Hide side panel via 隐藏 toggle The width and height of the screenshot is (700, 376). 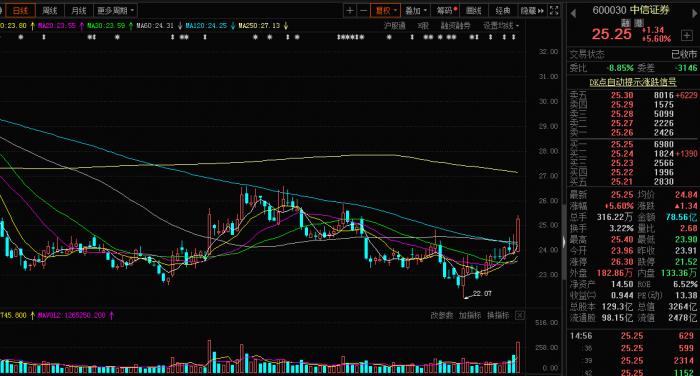[532, 11]
